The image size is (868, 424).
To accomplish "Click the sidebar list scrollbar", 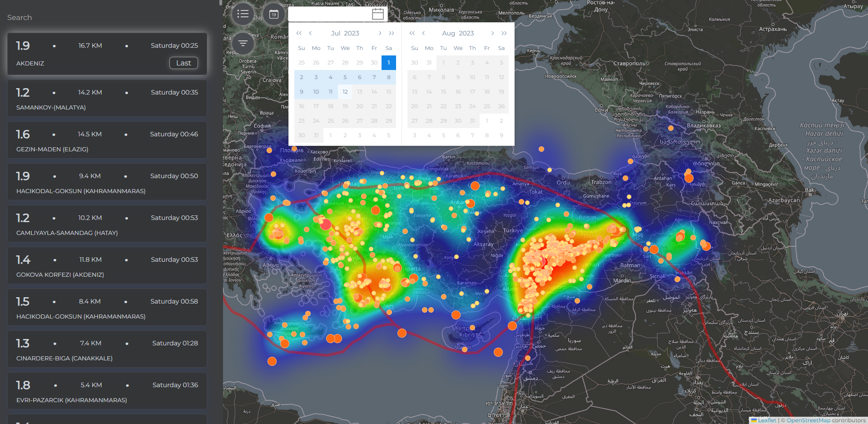I will (x=221, y=3).
